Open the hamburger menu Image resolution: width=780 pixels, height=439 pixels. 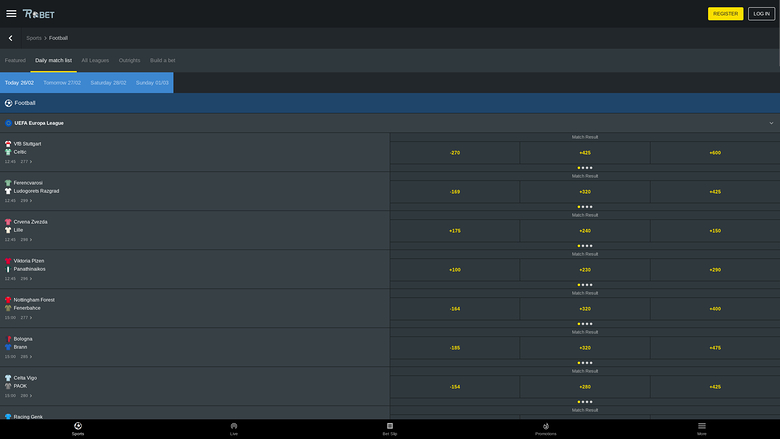coord(11,13)
